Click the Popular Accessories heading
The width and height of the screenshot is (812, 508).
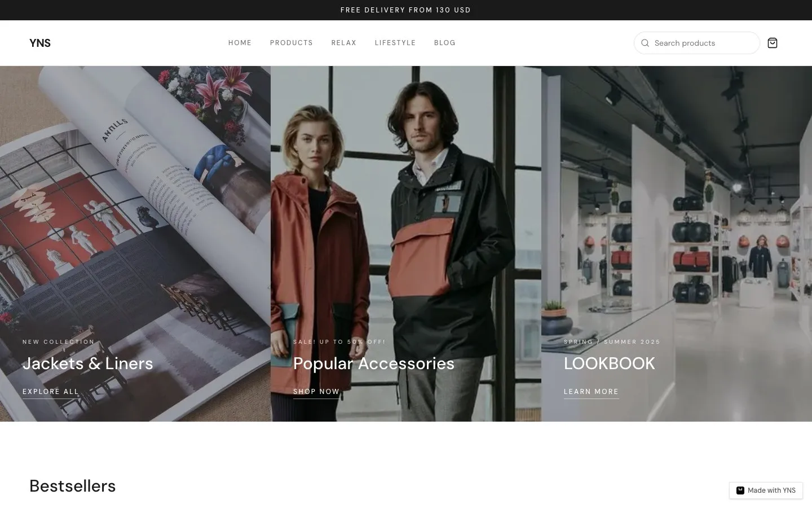tap(374, 364)
